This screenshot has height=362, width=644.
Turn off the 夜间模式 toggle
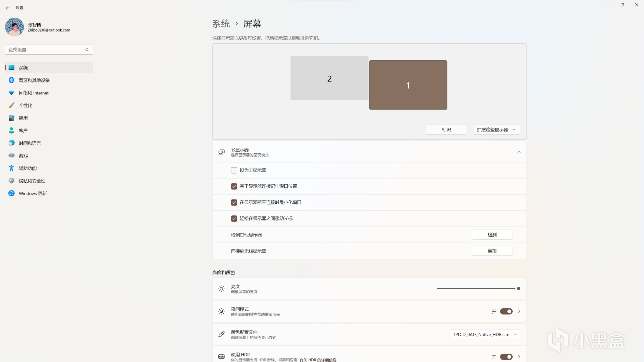506,311
